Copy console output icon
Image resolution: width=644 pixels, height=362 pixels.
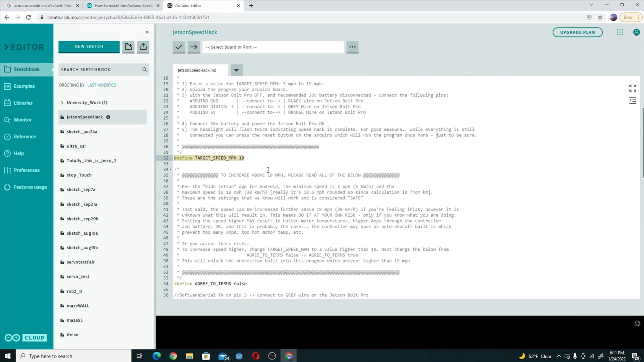(637, 323)
